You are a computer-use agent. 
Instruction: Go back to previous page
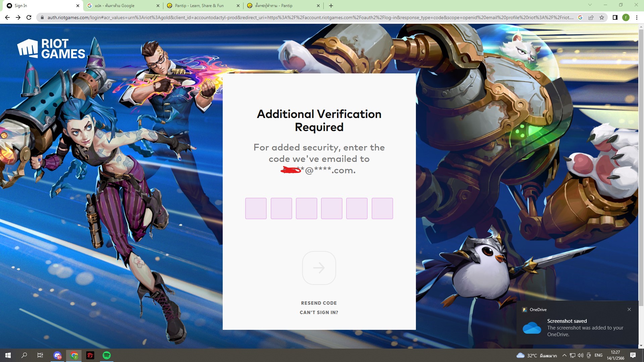coord(7,17)
